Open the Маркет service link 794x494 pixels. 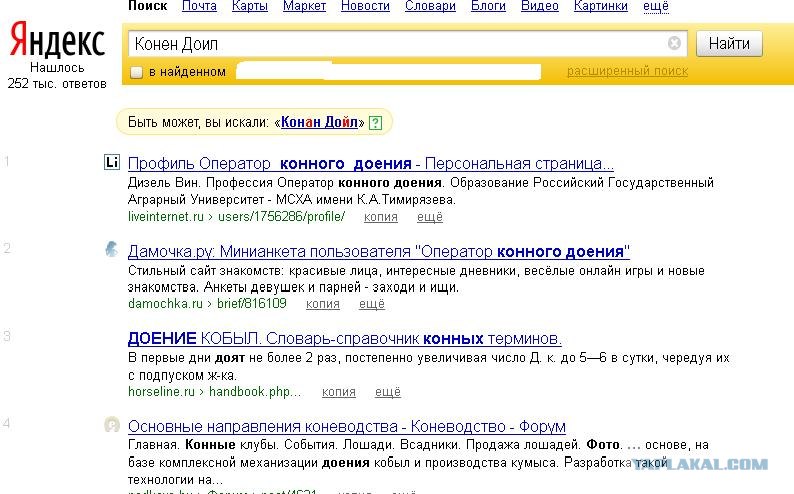point(304,6)
